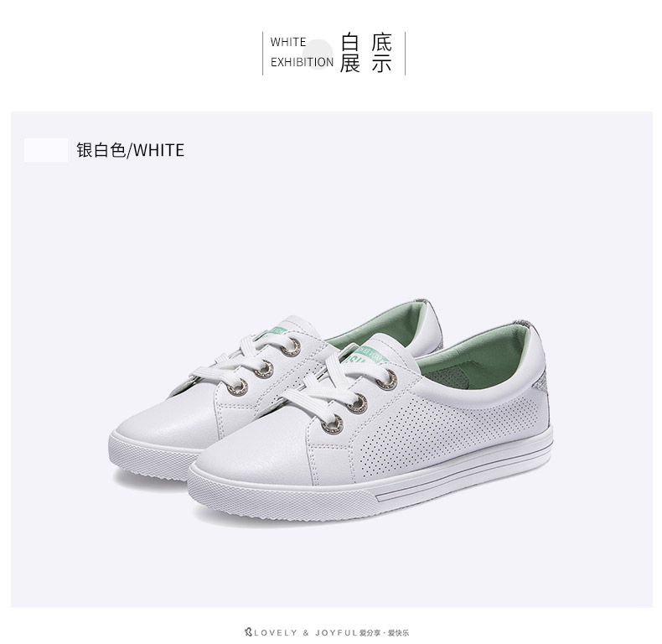This screenshot has height=644, width=662.
Task: Click the green tongue label on front shoe
Action: coord(370,356)
